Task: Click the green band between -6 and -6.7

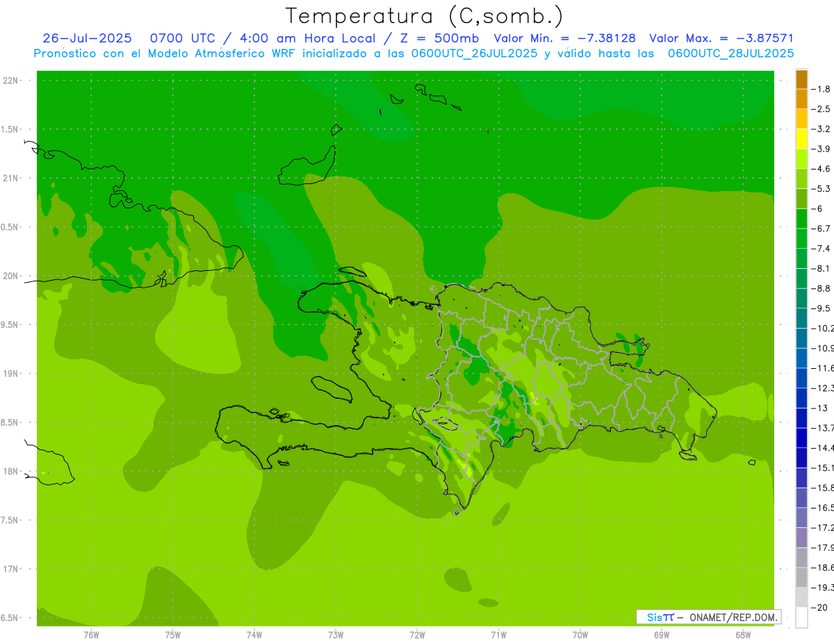Action: pyautogui.click(x=801, y=218)
